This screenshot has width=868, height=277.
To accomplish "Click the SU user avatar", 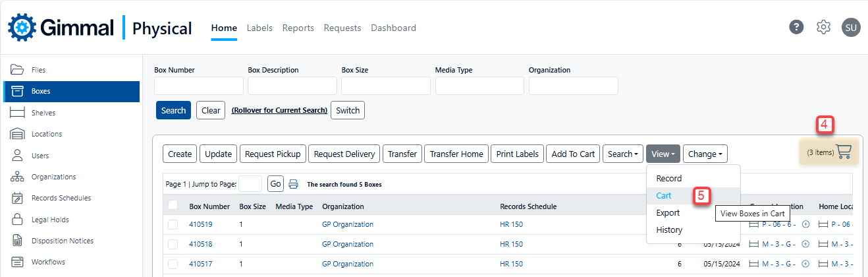I will click(x=851, y=27).
